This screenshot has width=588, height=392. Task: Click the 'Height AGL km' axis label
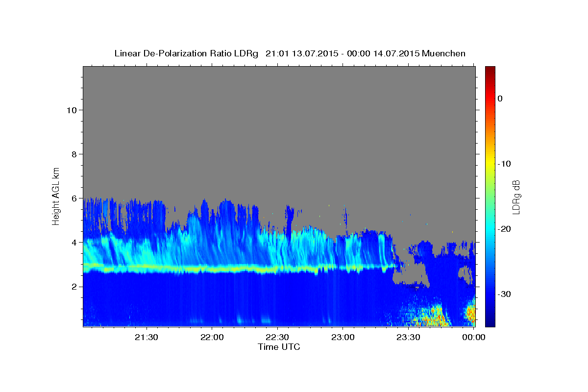56,196
